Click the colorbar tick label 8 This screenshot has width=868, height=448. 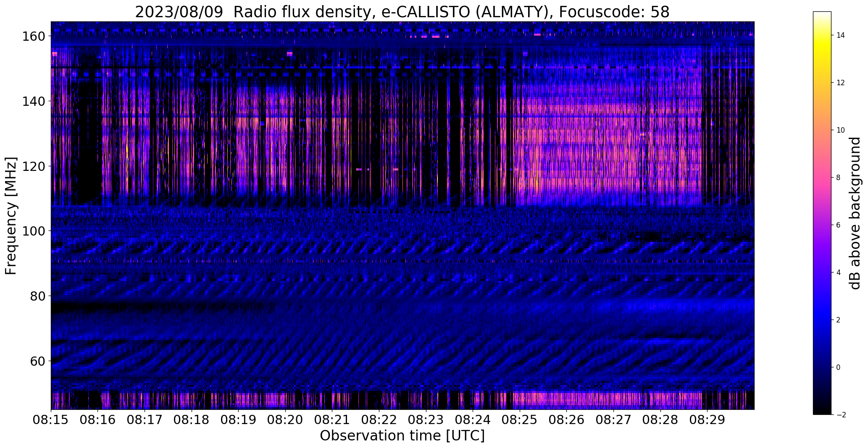point(839,178)
